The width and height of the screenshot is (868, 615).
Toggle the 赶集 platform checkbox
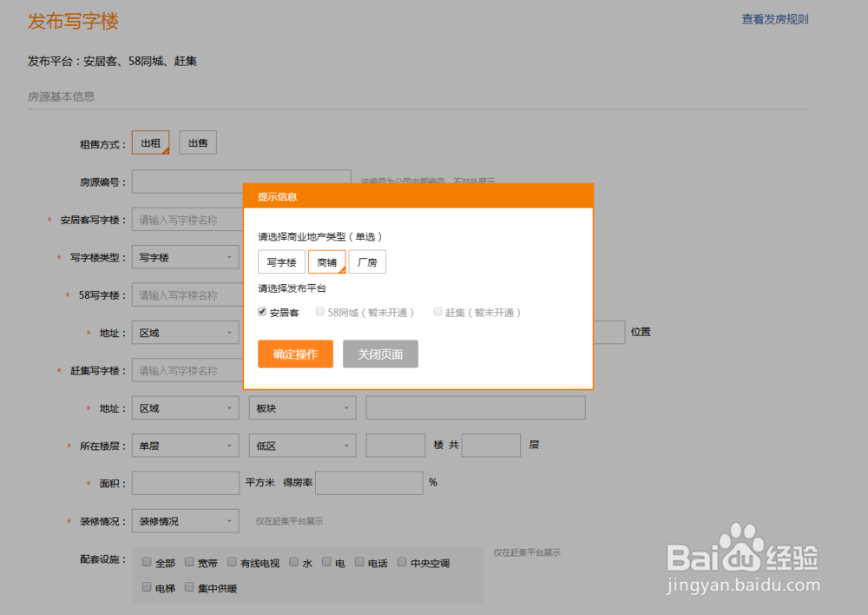coord(437,311)
